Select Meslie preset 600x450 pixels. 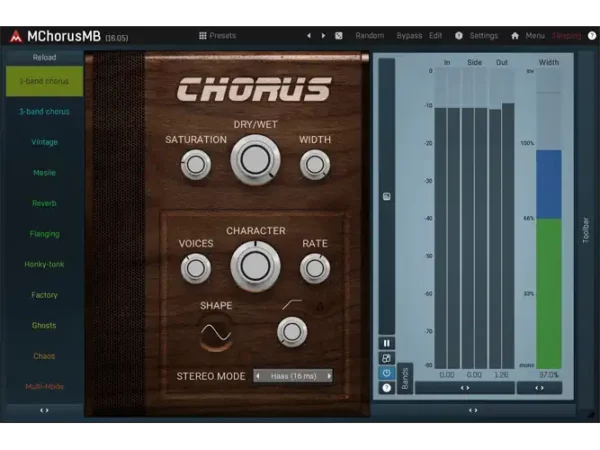click(x=44, y=173)
